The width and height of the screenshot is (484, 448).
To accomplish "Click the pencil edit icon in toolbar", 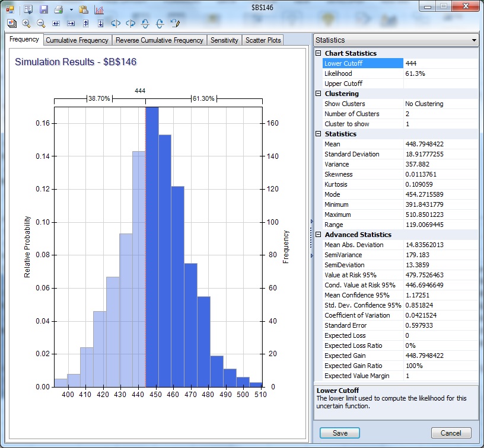I will [175, 24].
